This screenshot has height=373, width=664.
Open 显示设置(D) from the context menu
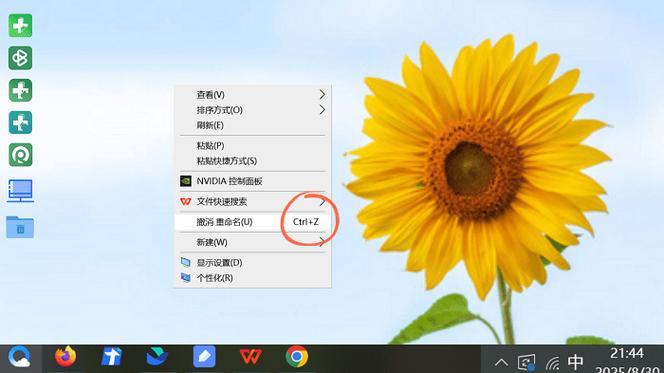[x=252, y=262]
